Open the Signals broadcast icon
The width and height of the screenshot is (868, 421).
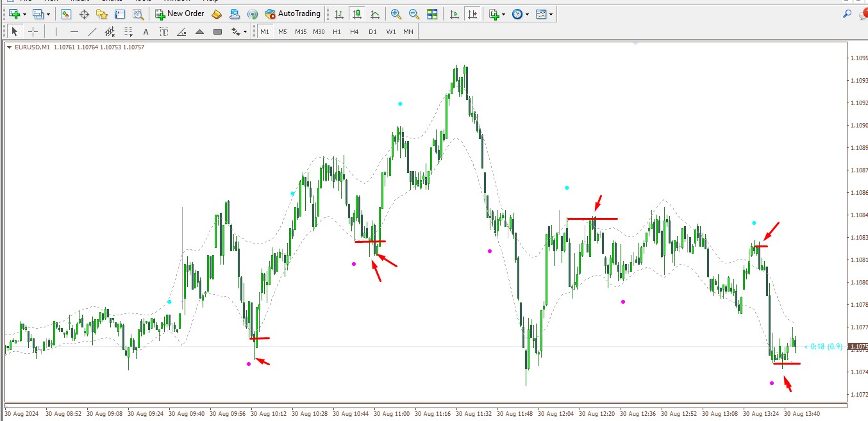pyautogui.click(x=253, y=13)
